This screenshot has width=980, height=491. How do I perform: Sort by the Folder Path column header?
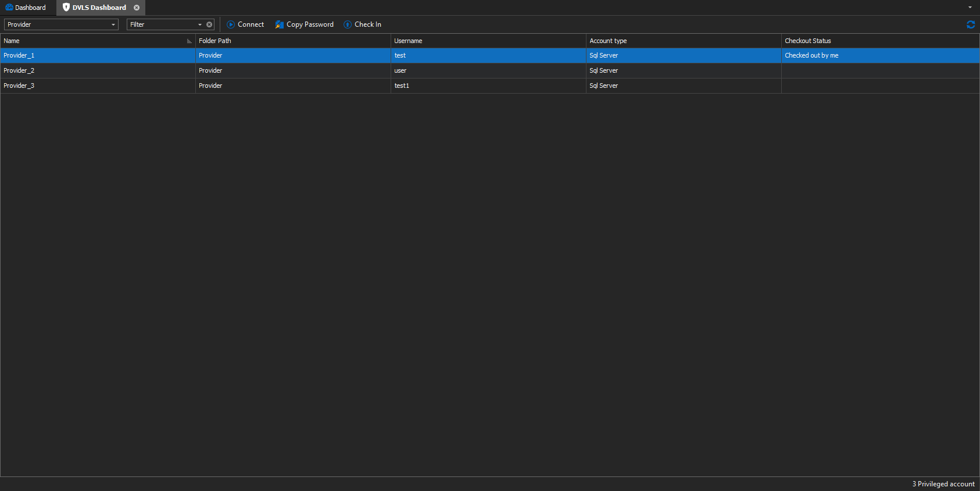pos(215,41)
